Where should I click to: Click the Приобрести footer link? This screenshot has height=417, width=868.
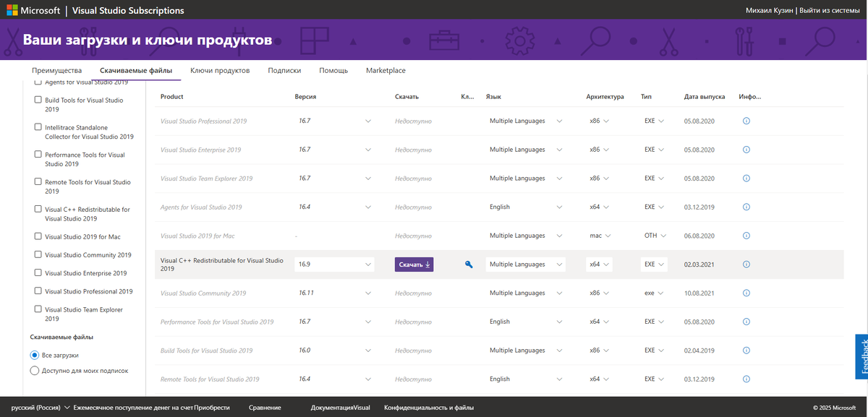point(212,408)
